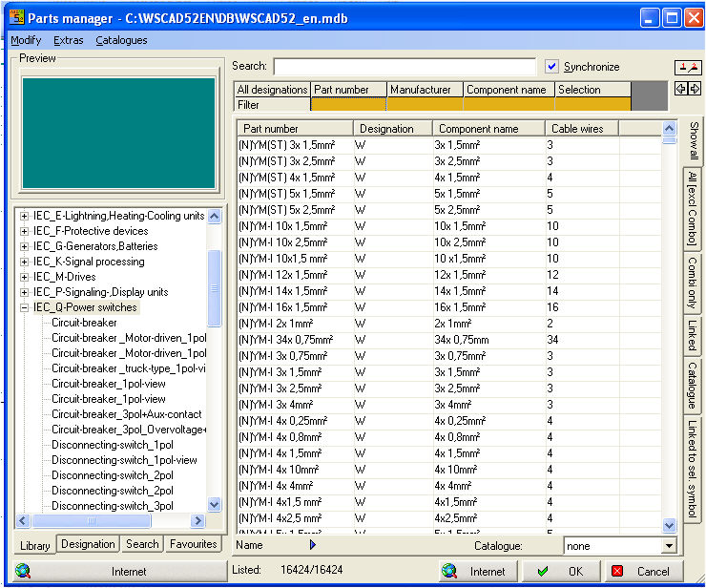This screenshot has height=588, width=706.
Task: Collapse IEC_Q-Power switches node
Action: (24, 307)
